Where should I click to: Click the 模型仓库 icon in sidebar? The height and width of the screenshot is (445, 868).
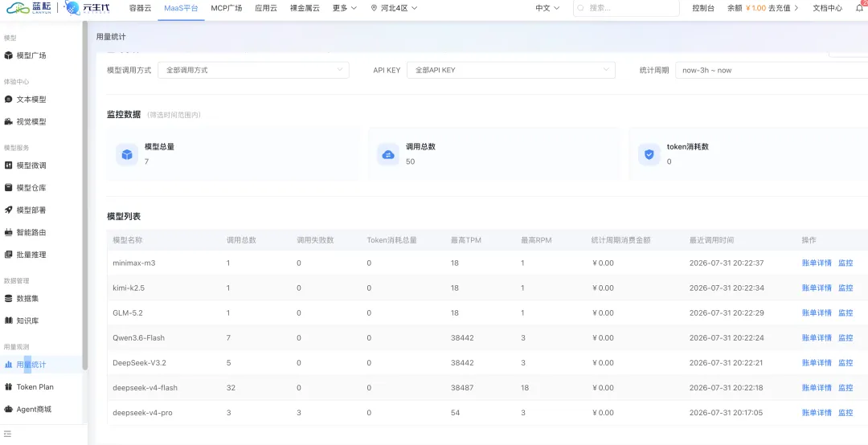[8, 188]
